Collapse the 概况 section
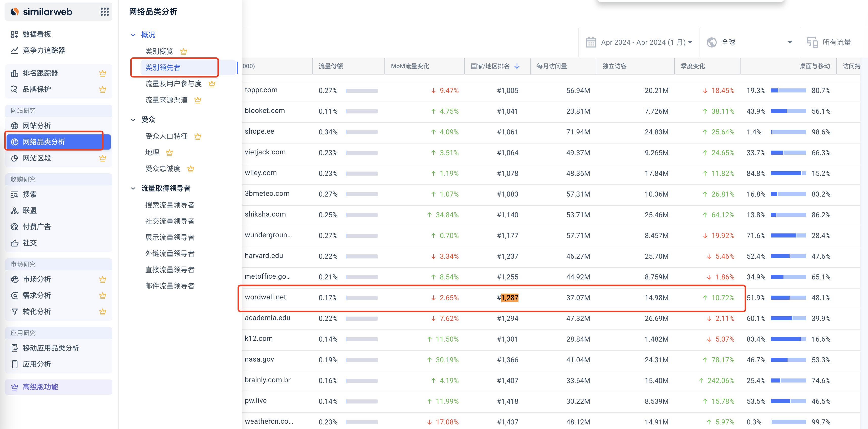The image size is (868, 429). [x=133, y=35]
